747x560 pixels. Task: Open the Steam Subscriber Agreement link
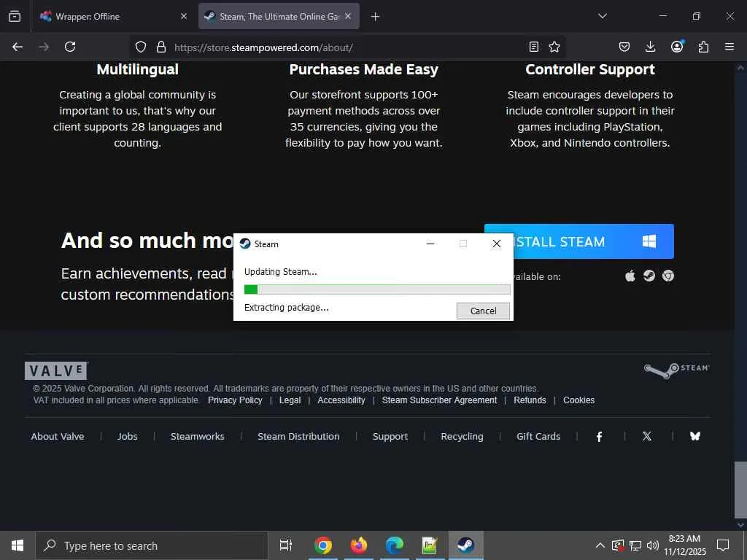tap(439, 400)
